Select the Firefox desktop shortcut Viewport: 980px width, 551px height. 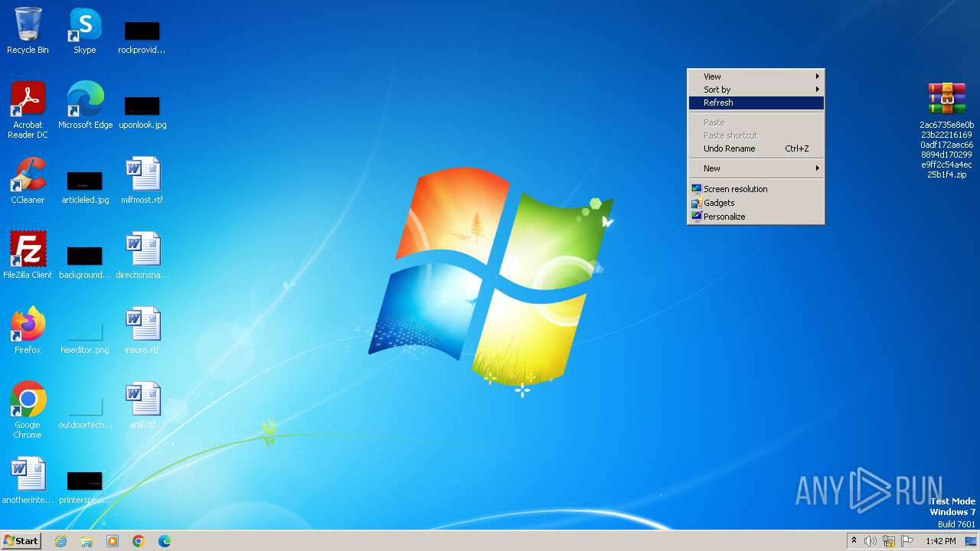(28, 331)
